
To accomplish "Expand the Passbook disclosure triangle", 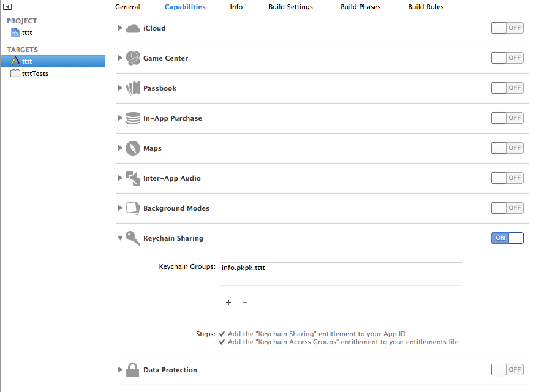I will pos(120,88).
